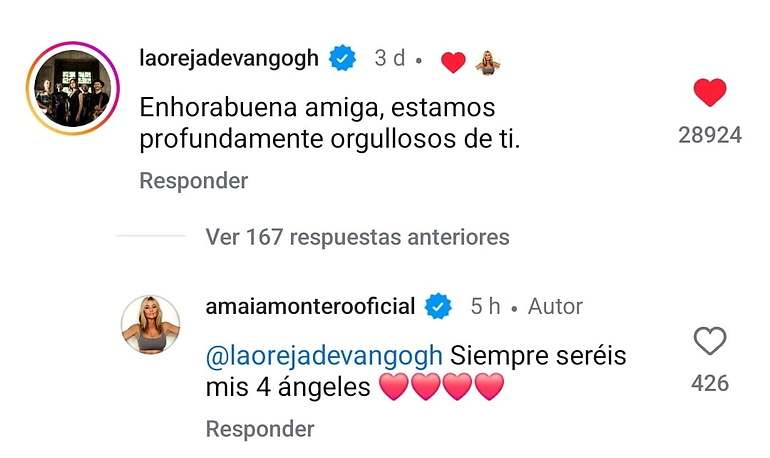Click amaiamonterooficial verified badge icon
Viewport: 770px width, 458px height.
click(438, 306)
